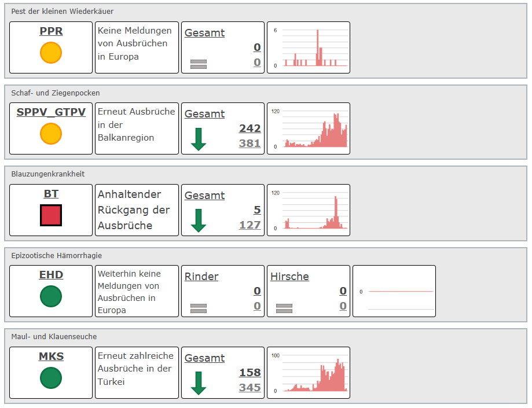Click the red square status icon under BT
This screenshot has height=408, width=532.
(x=51, y=215)
